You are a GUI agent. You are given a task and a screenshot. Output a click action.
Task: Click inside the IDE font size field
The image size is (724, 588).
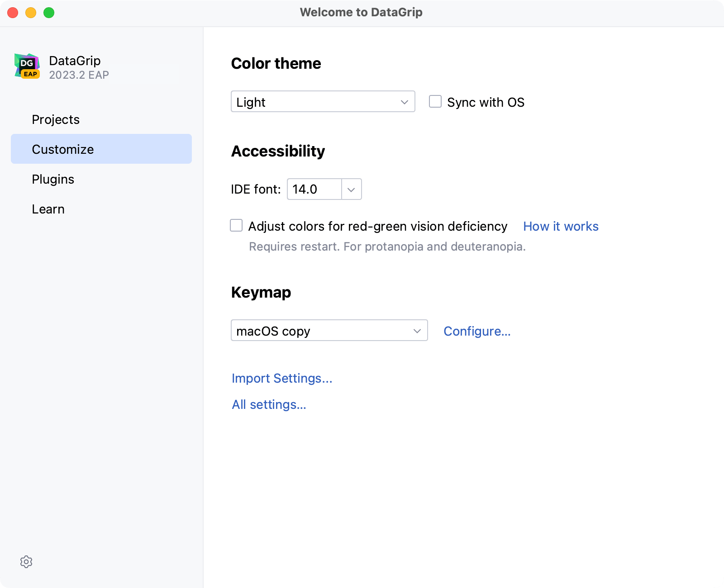(x=314, y=190)
